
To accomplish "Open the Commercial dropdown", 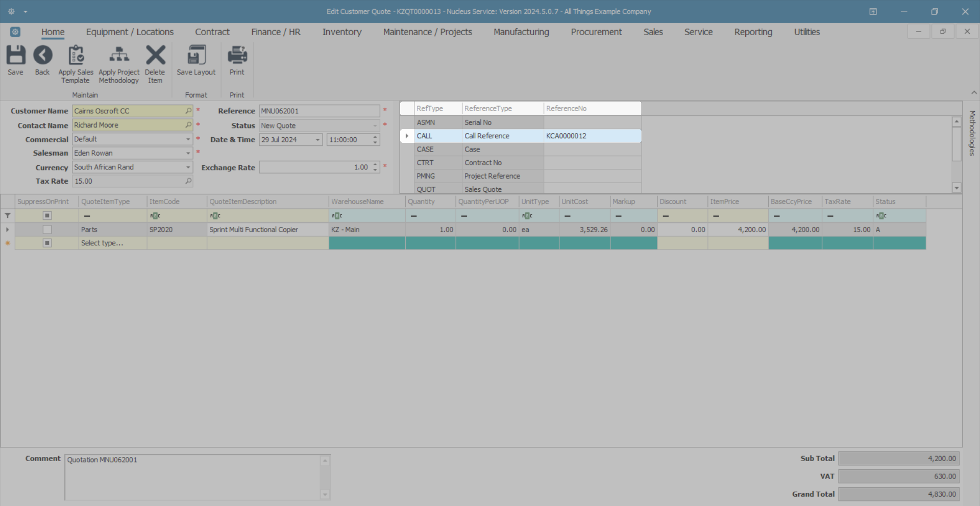I will click(x=188, y=139).
